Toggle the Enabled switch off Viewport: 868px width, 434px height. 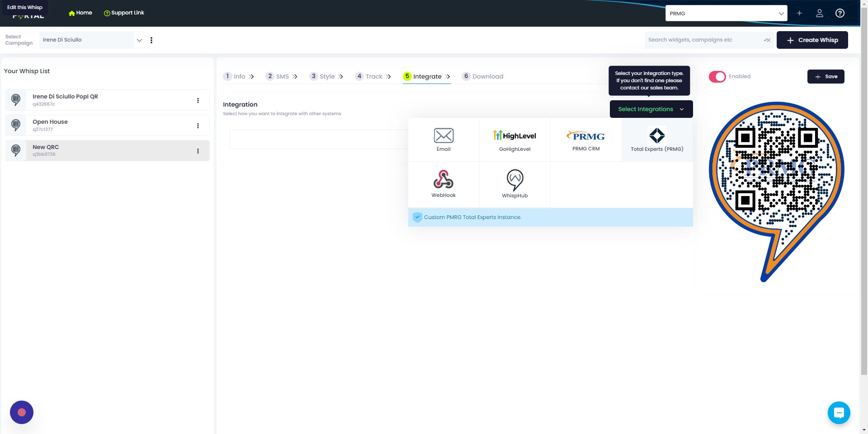point(717,77)
